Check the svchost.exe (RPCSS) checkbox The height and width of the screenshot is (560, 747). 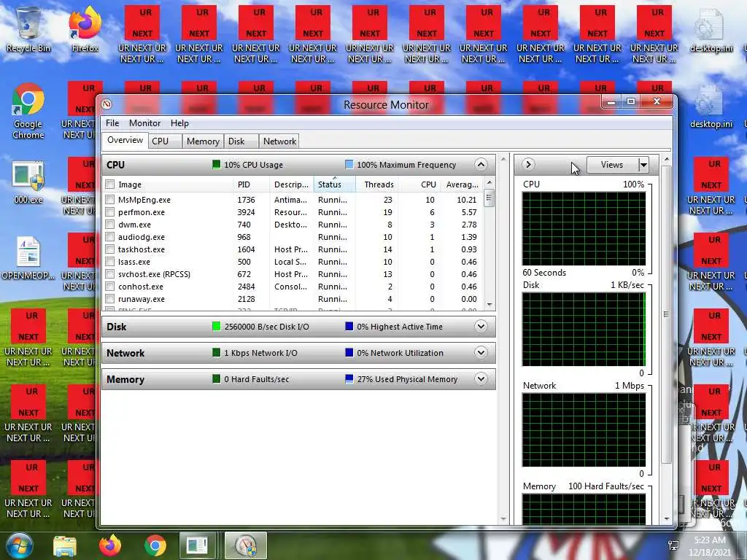point(110,274)
